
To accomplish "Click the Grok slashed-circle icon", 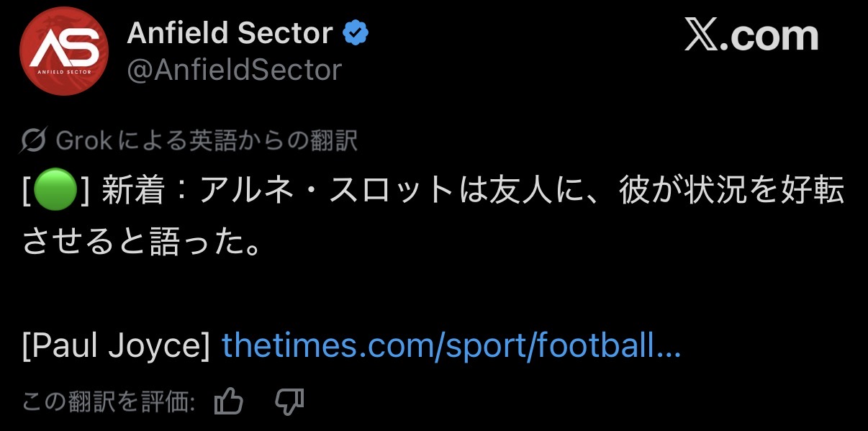I will pos(35,140).
